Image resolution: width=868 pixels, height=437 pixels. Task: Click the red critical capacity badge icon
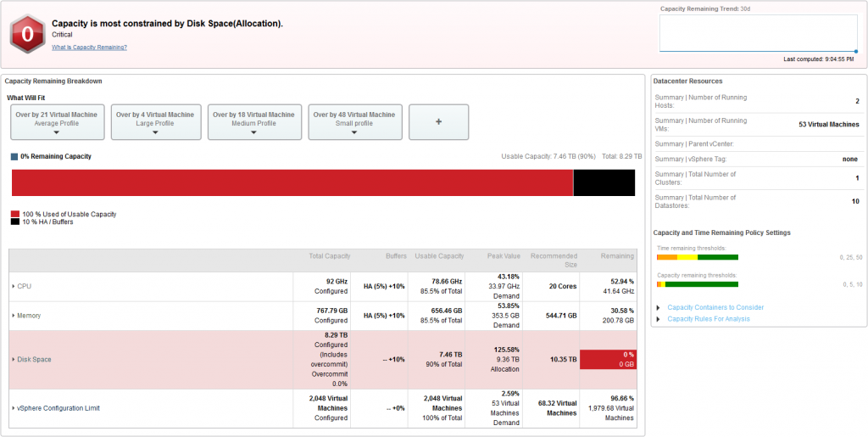27,34
